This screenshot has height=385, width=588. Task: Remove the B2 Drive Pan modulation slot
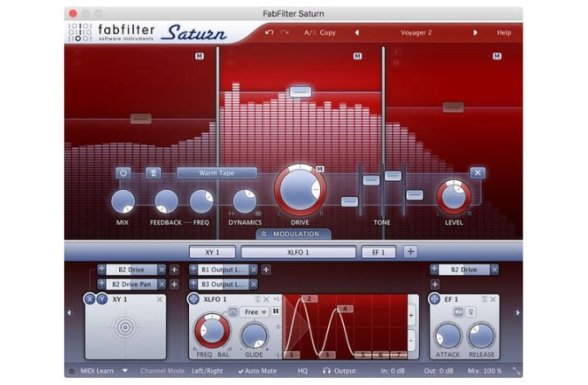tap(162, 284)
